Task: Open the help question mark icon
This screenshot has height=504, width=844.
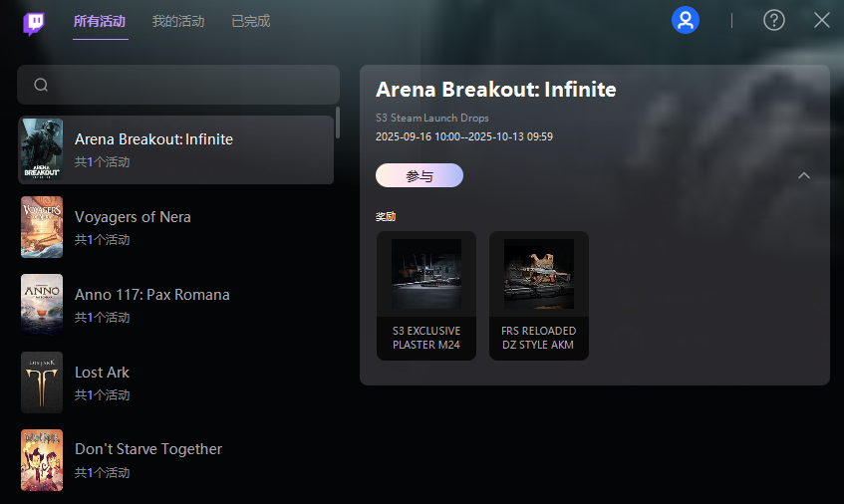Action: point(774,20)
